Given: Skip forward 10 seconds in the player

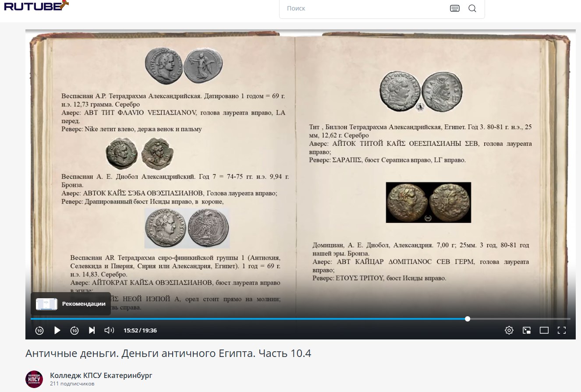Looking at the screenshot, I should [74, 330].
